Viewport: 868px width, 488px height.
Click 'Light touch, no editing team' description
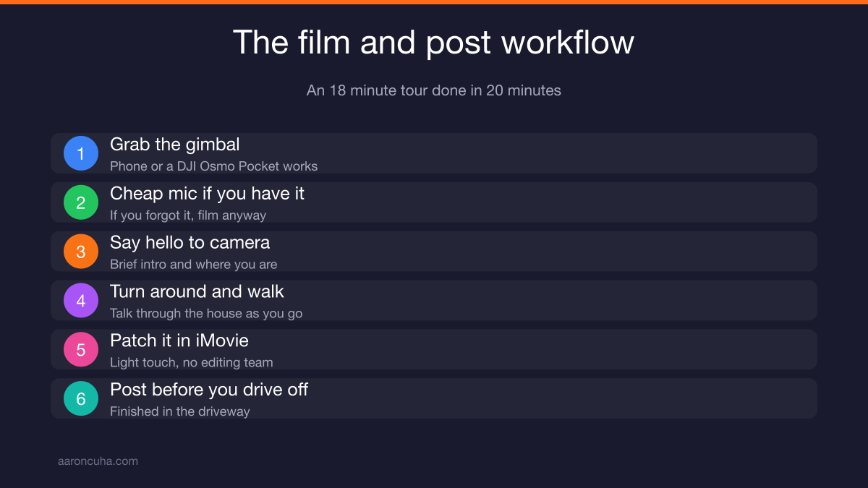point(191,362)
